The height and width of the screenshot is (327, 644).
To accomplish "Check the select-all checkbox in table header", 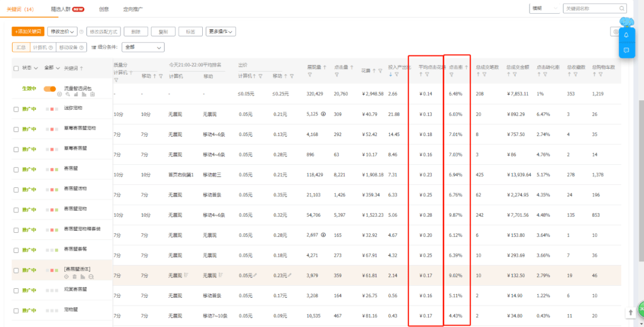I will pos(16,68).
